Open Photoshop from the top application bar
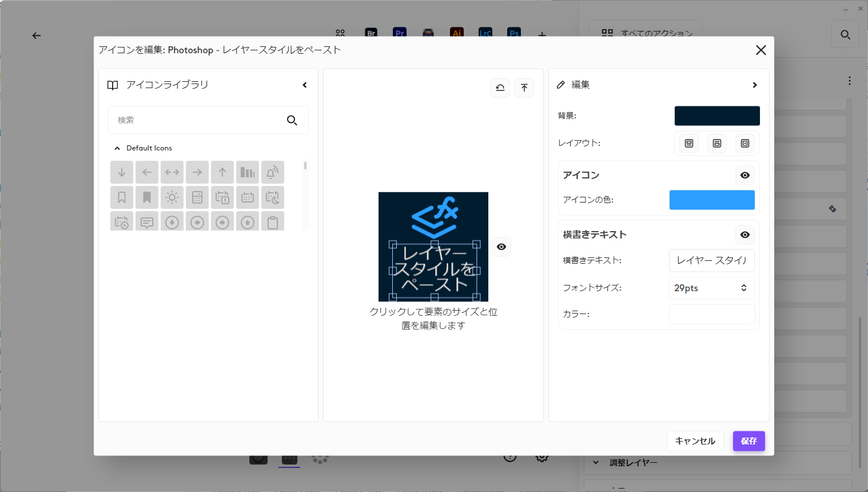This screenshot has height=492, width=868. [x=513, y=33]
